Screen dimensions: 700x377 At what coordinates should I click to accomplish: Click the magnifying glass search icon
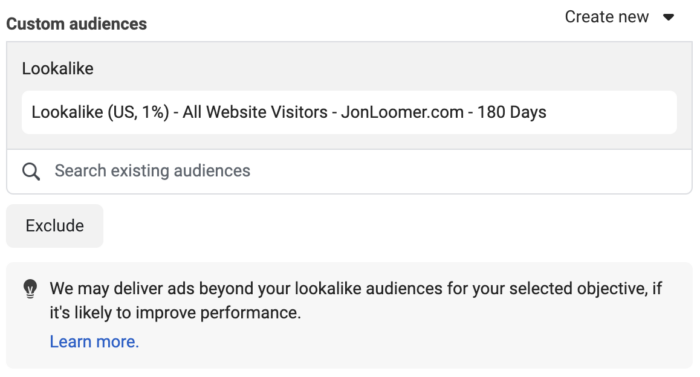[x=31, y=172]
